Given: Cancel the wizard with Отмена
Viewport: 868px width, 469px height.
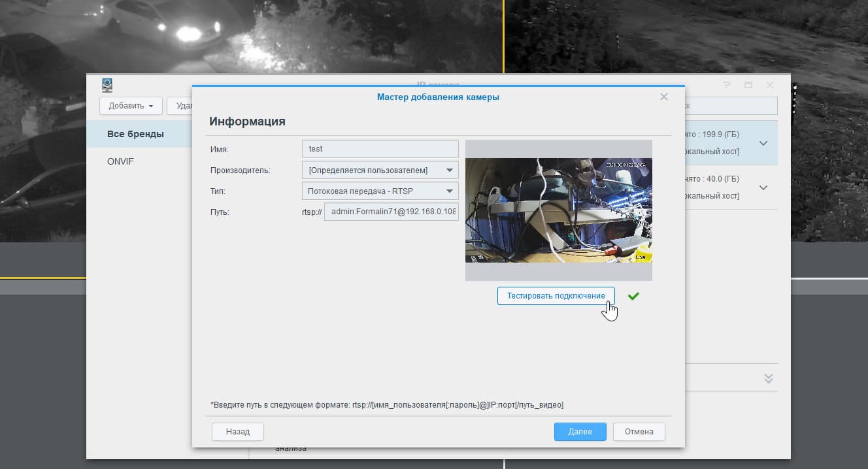Looking at the screenshot, I should [x=639, y=432].
